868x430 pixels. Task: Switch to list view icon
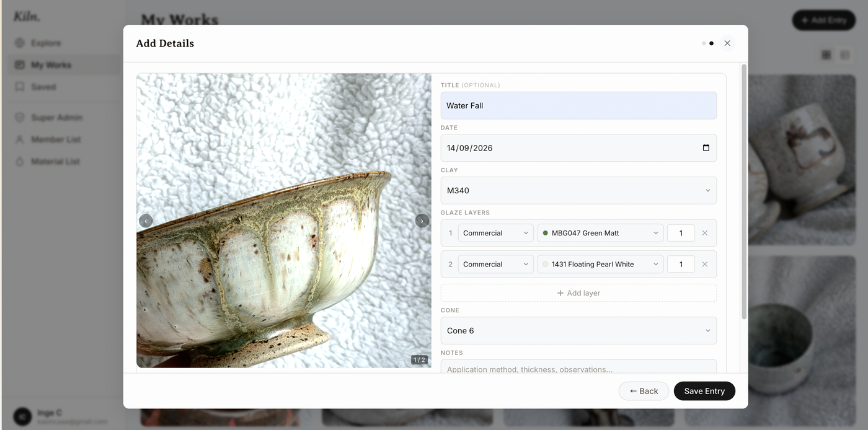click(844, 55)
